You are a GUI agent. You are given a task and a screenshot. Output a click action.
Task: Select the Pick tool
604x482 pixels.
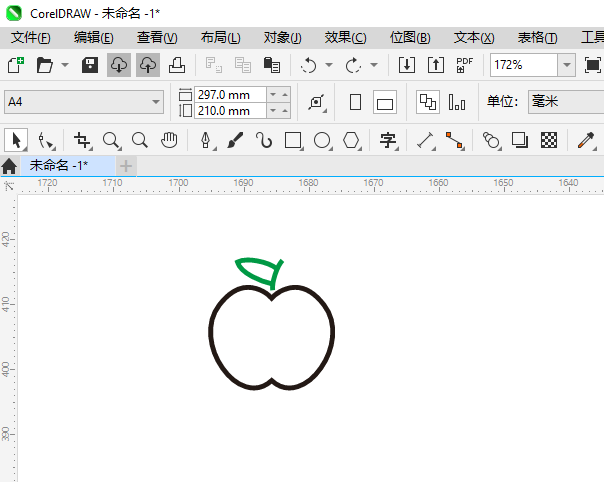pyautogui.click(x=16, y=140)
